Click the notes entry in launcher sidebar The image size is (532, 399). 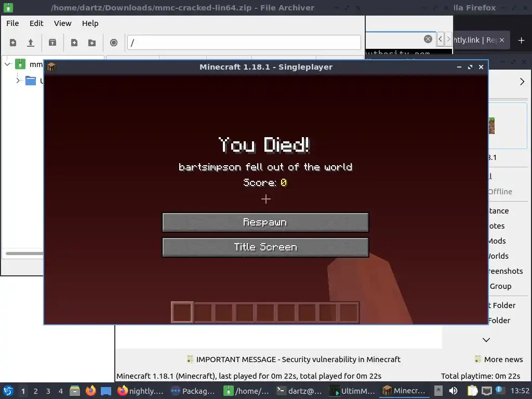click(497, 226)
